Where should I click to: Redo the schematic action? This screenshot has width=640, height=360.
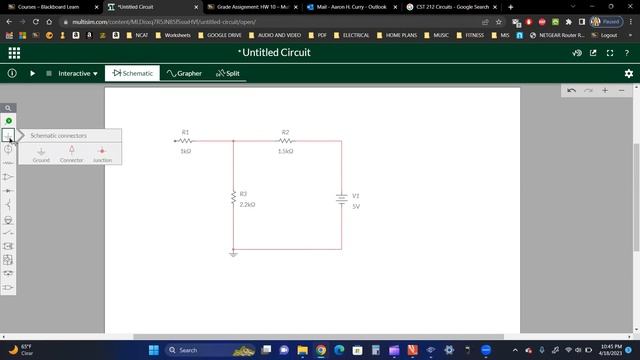coord(588,90)
